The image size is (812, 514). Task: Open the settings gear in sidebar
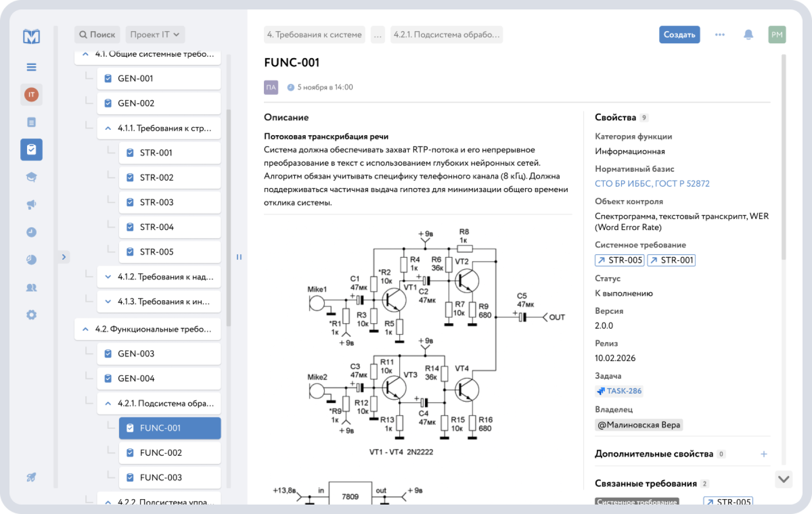coord(32,315)
